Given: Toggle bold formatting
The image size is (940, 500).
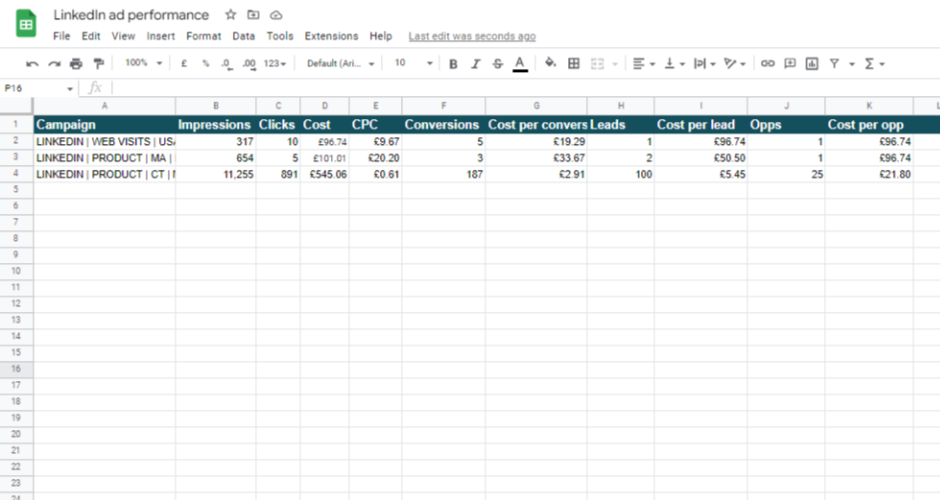Looking at the screenshot, I should pyautogui.click(x=453, y=64).
